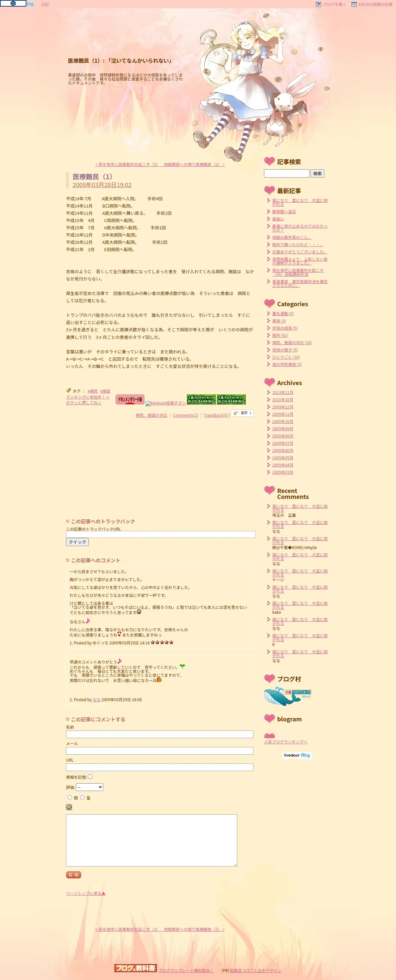
Task: Click the 病院、施設の対応 category link under post
Action: pos(151,415)
